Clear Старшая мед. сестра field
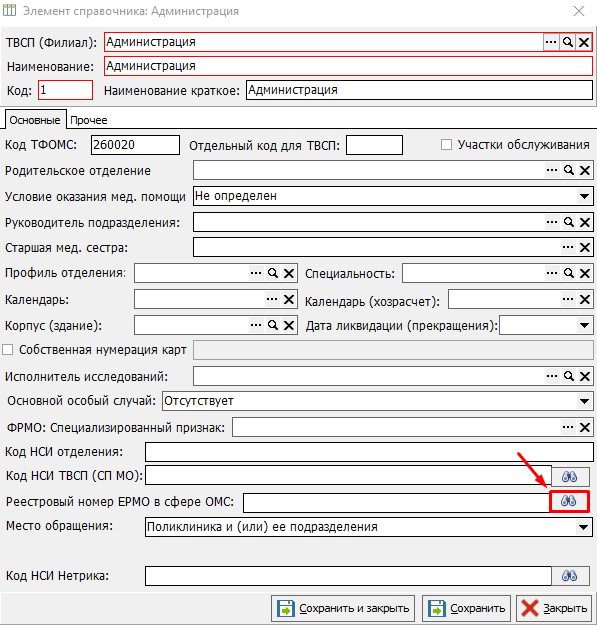 point(585,248)
